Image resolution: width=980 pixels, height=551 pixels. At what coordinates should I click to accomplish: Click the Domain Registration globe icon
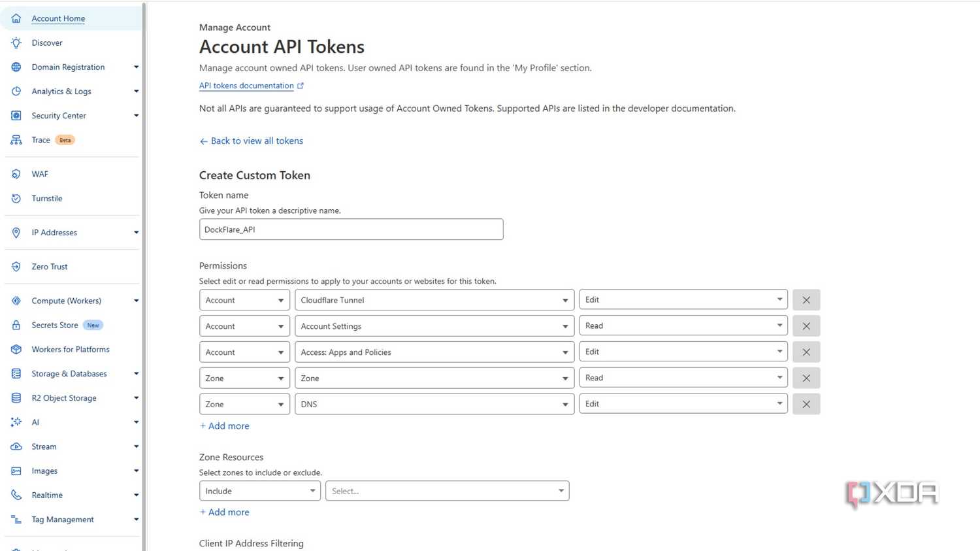[x=16, y=67]
